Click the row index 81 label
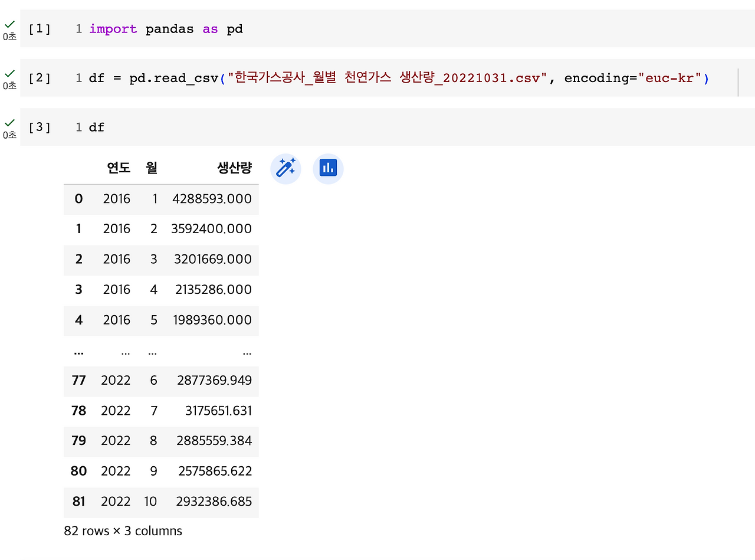The image size is (755, 560). (78, 502)
